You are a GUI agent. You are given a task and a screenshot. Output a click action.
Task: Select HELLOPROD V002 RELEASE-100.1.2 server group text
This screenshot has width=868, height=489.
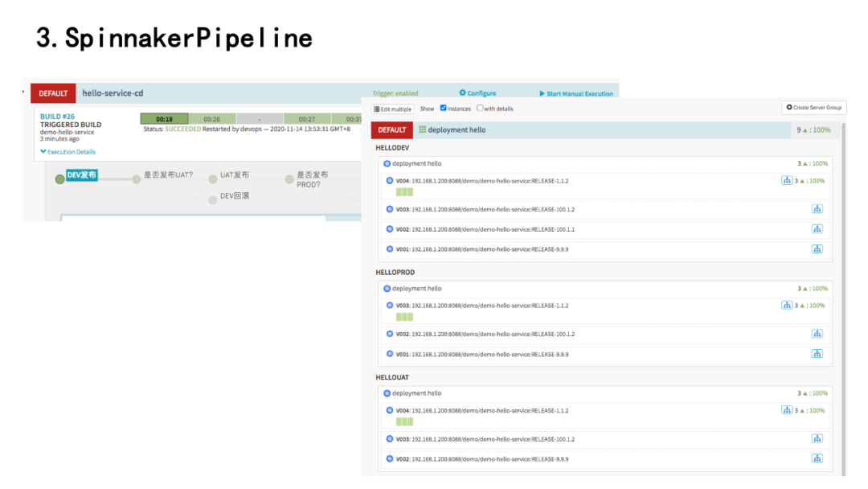(x=485, y=334)
